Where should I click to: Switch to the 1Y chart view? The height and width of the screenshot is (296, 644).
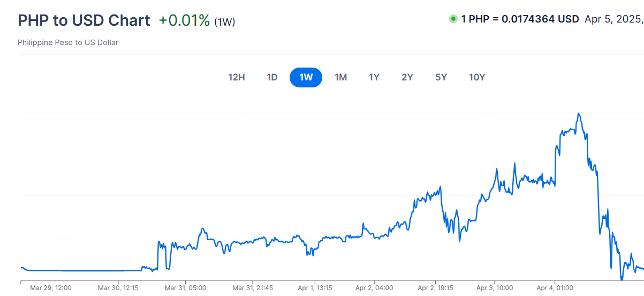pyautogui.click(x=374, y=77)
